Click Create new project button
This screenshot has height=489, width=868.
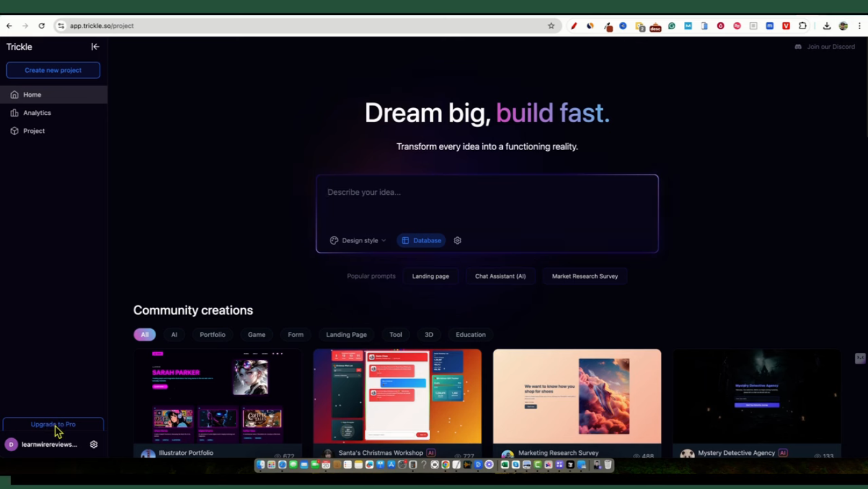tap(53, 70)
